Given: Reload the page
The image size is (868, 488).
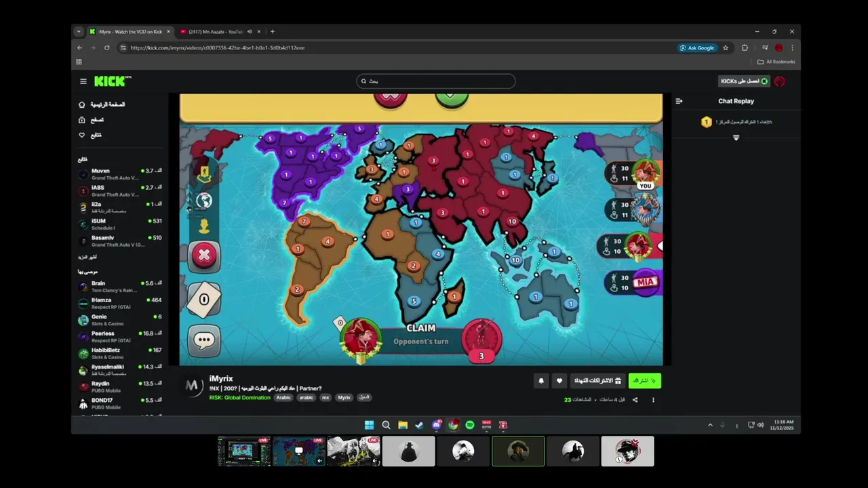Looking at the screenshot, I should pos(106,48).
